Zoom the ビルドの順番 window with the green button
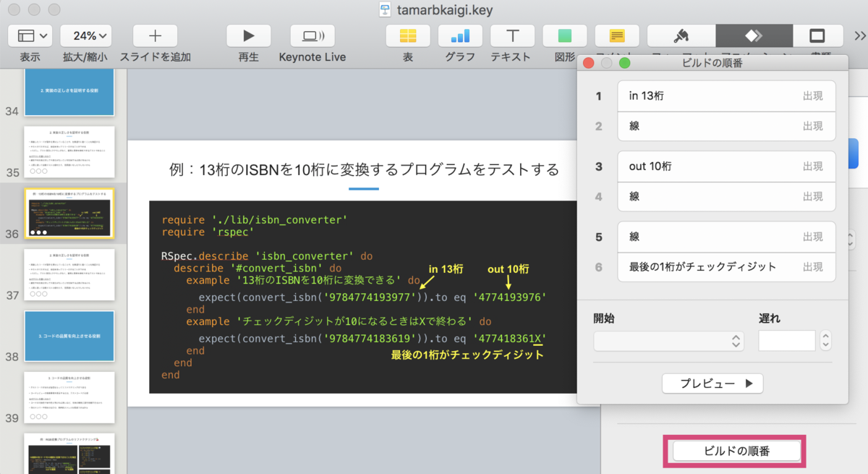 tap(624, 63)
